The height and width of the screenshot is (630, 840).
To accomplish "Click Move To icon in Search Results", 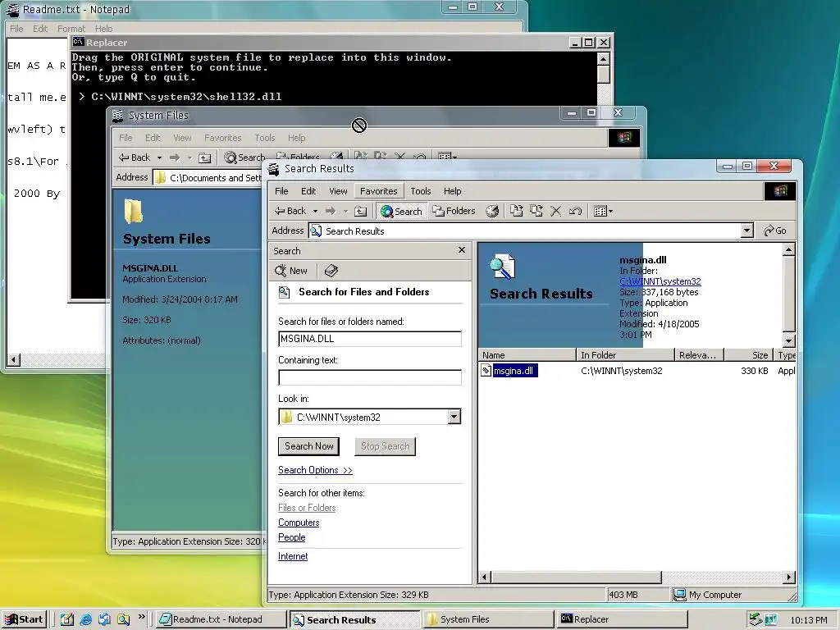I will click(517, 211).
